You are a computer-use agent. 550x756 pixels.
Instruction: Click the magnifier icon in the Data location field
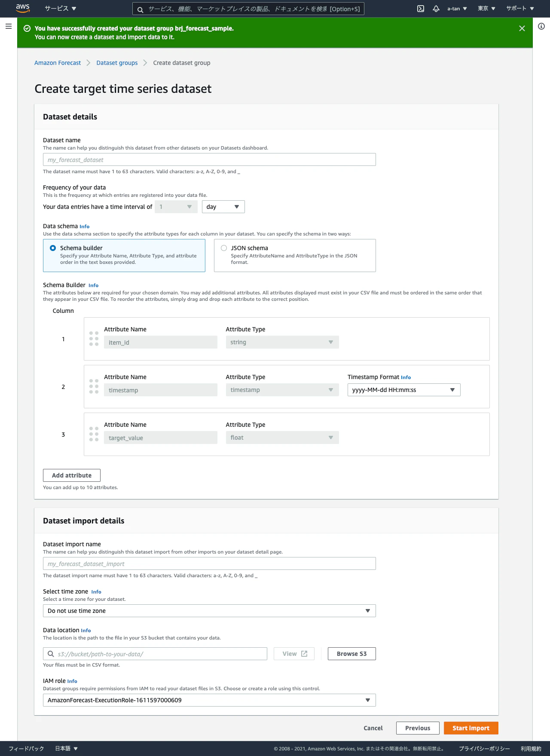pyautogui.click(x=51, y=654)
